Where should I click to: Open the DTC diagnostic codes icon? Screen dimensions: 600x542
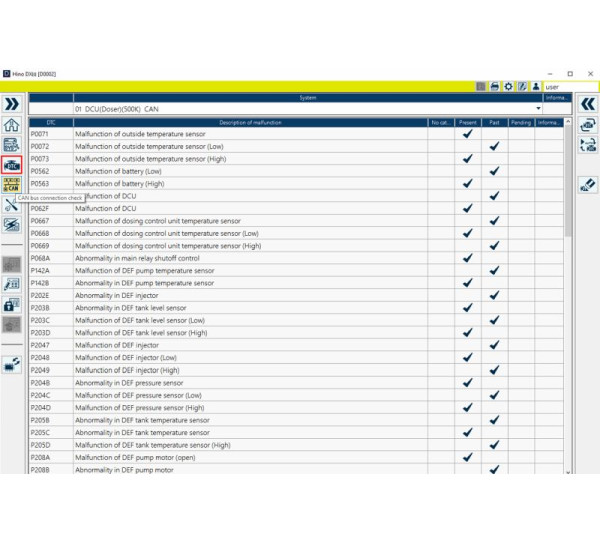coord(12,165)
